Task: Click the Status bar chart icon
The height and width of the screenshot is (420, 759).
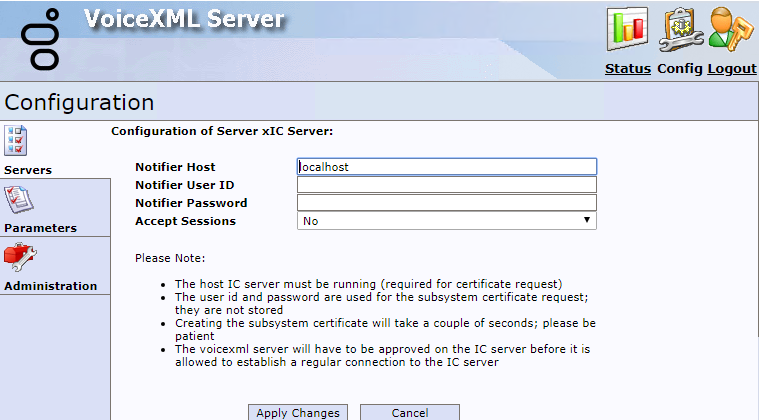Action: point(628,28)
